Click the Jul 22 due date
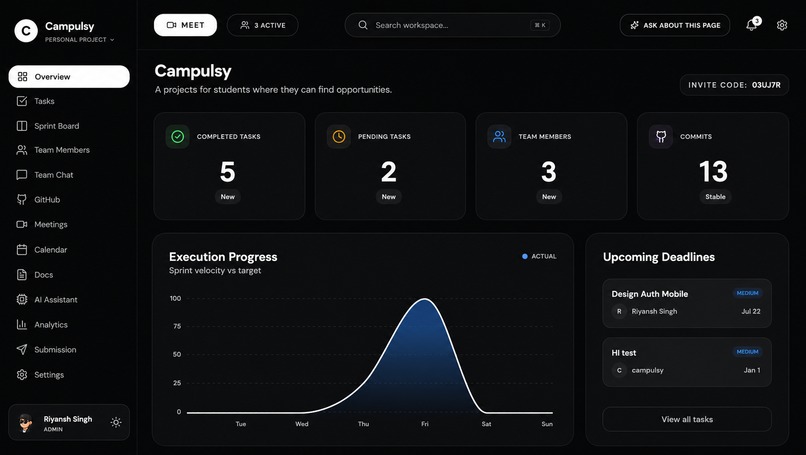 point(751,312)
